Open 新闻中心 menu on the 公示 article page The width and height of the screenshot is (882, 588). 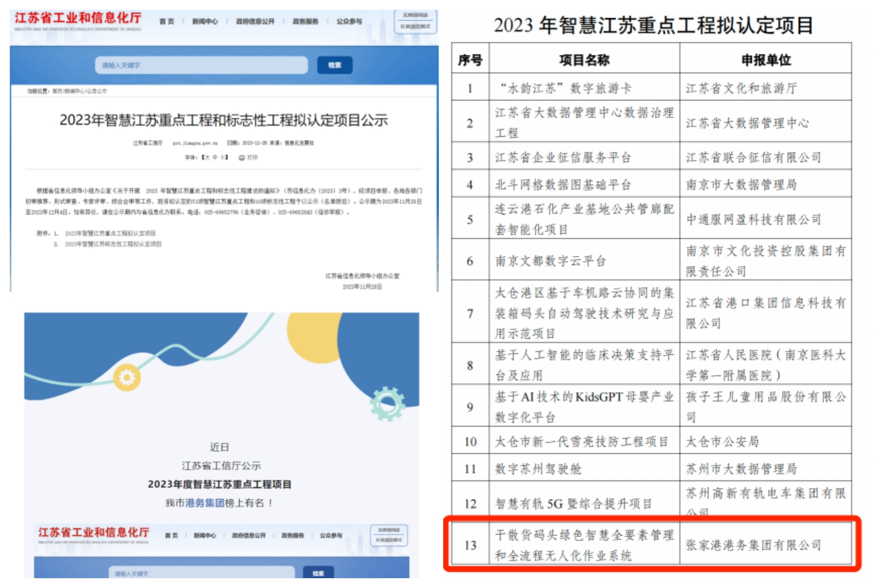click(x=205, y=22)
